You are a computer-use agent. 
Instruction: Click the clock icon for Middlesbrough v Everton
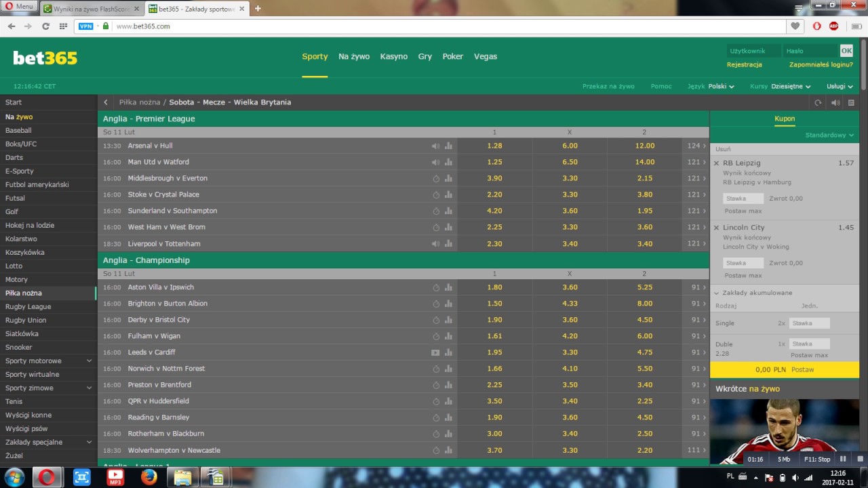click(x=436, y=178)
